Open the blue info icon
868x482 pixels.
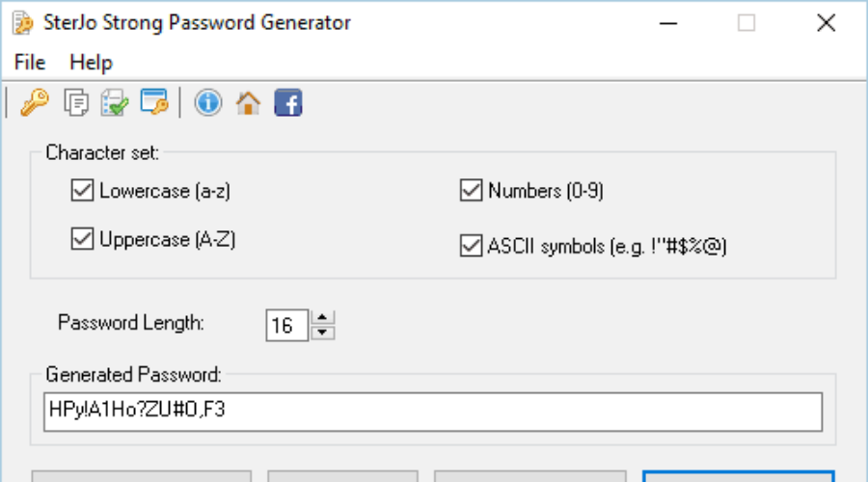208,102
